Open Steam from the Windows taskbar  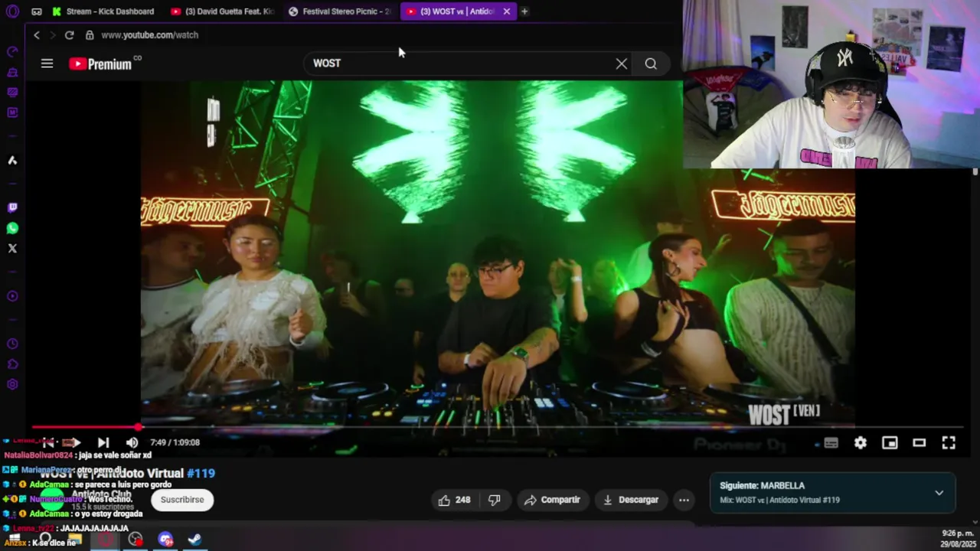tap(194, 540)
